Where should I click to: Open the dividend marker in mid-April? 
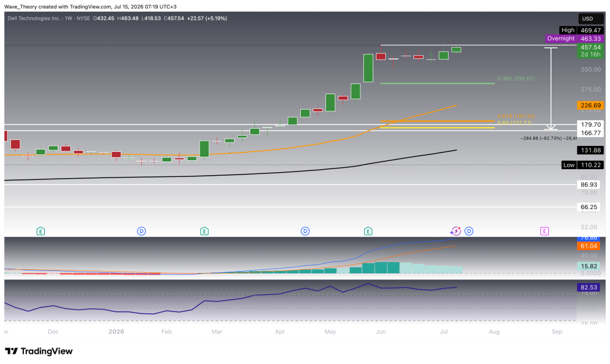point(306,231)
